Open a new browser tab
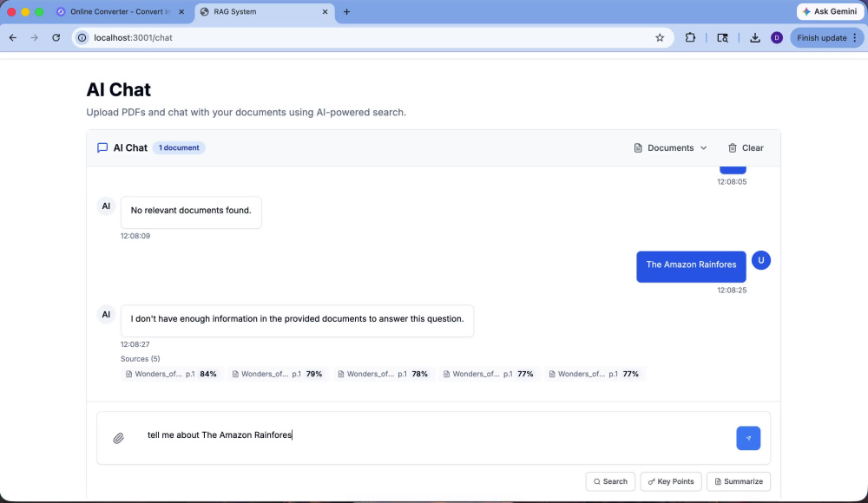The width and height of the screenshot is (868, 503). click(346, 11)
